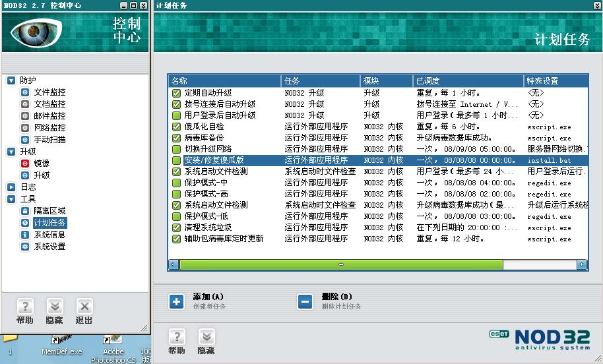The height and width of the screenshot is (364, 603).
Task: Toggle checkbox for 傻瓜化自检 task
Action: click(176, 127)
